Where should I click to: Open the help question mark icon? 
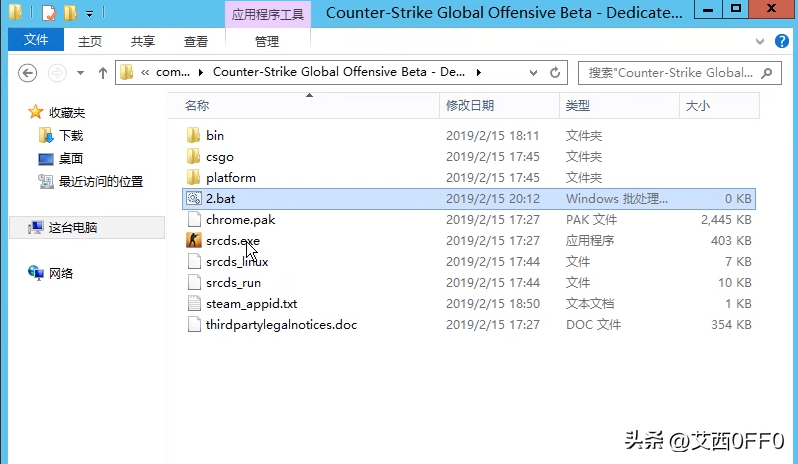point(783,41)
